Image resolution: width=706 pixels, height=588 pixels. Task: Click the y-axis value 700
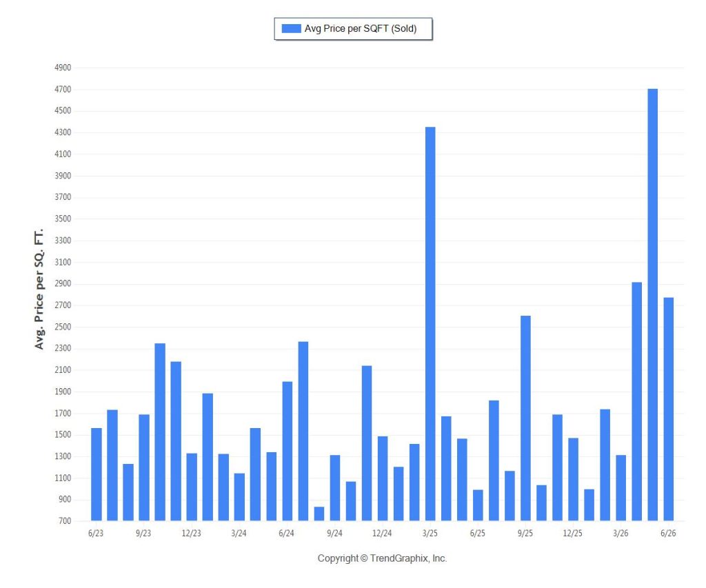65,521
